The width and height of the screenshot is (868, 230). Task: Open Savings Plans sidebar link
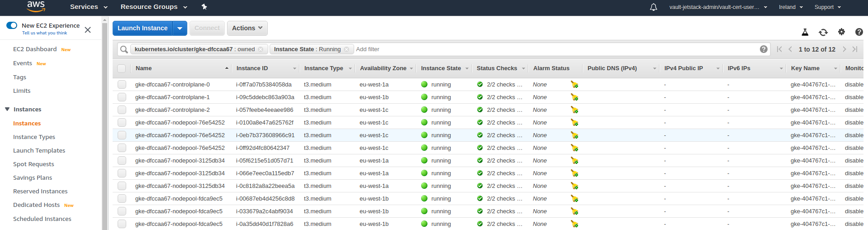33,177
